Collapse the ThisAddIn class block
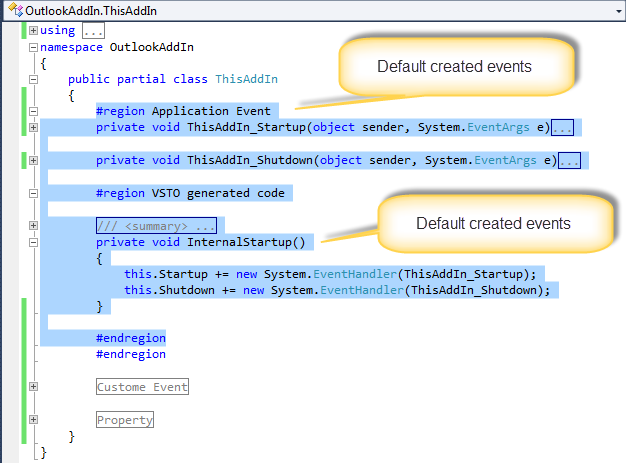Viewport: 626px width, 463px height. pos(34,79)
